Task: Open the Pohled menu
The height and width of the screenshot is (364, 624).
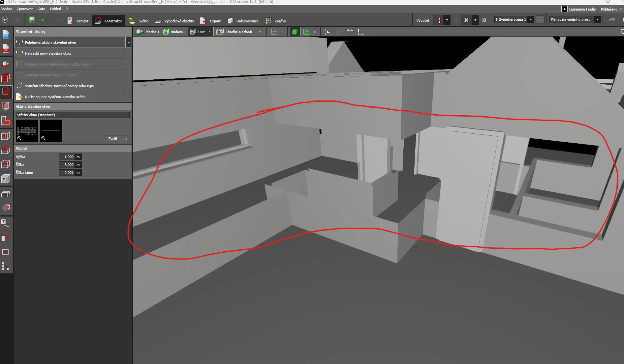Action: click(55, 9)
